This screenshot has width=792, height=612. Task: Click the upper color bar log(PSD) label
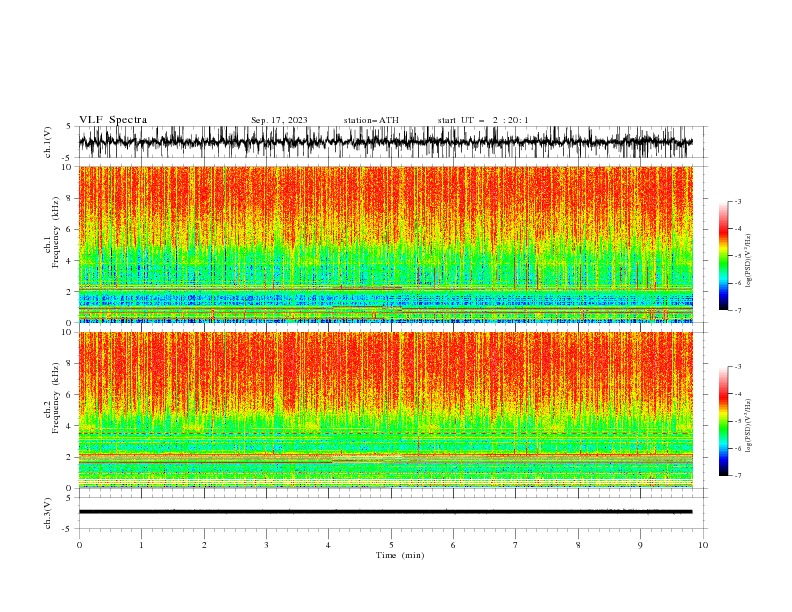[749, 261]
